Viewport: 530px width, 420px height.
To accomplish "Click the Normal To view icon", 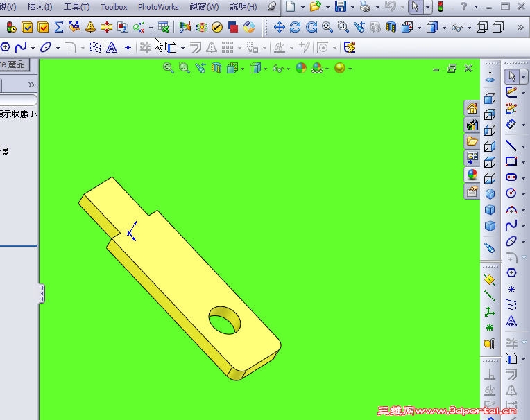I will [x=490, y=77].
